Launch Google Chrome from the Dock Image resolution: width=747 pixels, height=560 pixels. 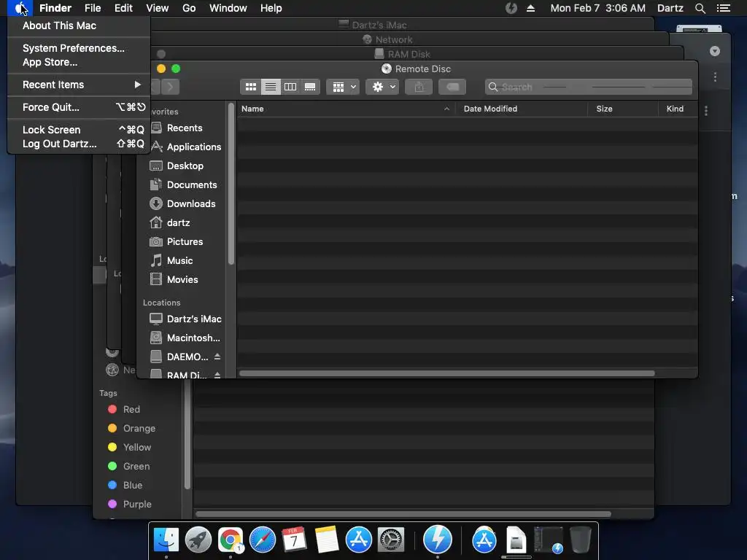point(231,540)
